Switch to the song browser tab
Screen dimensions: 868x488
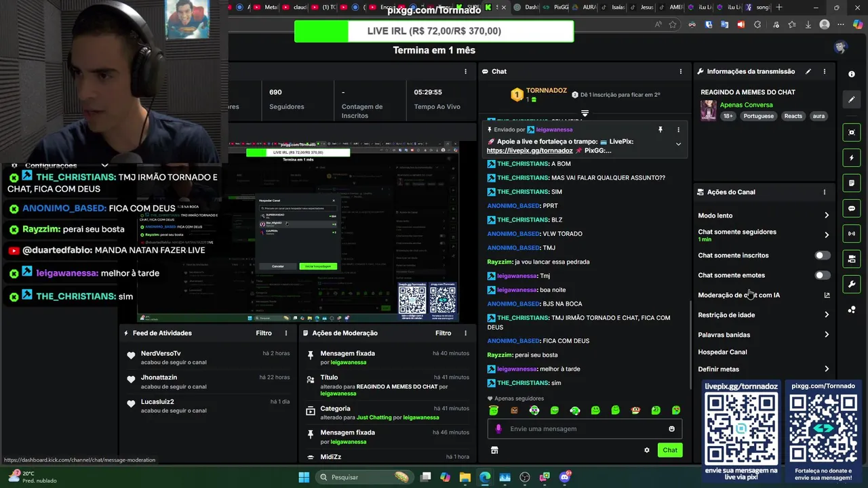click(757, 7)
